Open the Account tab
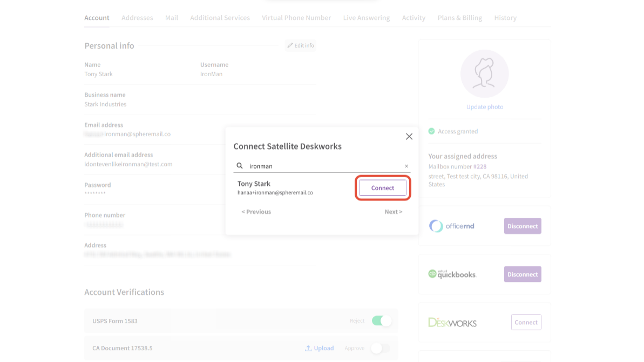 [97, 18]
